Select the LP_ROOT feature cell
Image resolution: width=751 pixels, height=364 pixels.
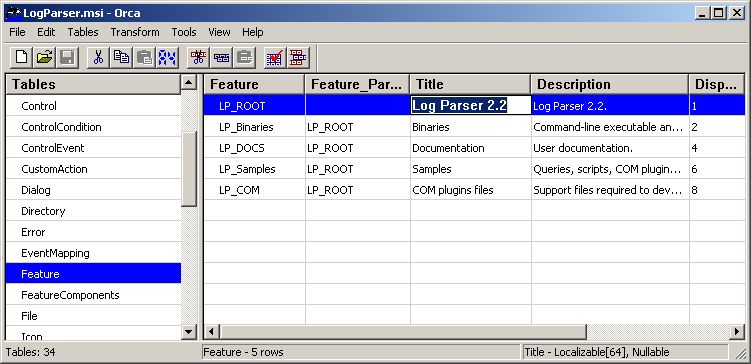pos(254,106)
